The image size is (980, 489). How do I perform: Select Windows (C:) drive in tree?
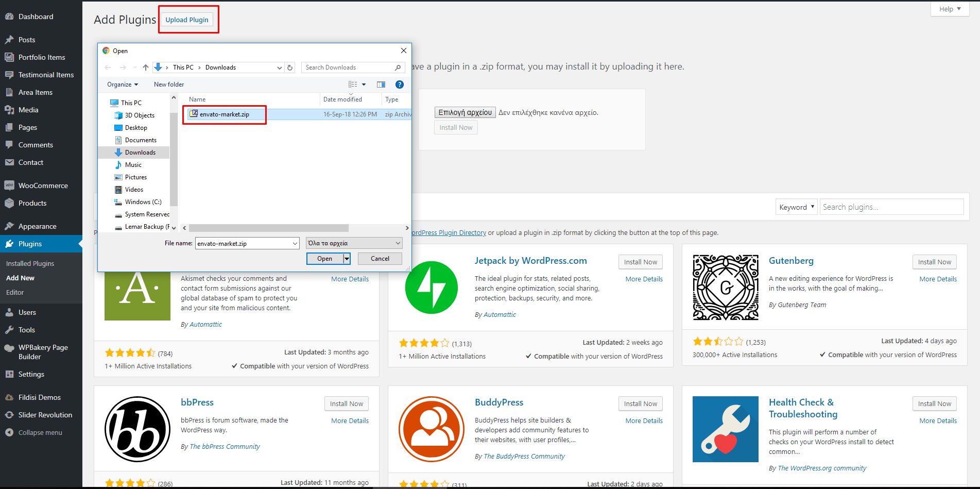pyautogui.click(x=143, y=202)
